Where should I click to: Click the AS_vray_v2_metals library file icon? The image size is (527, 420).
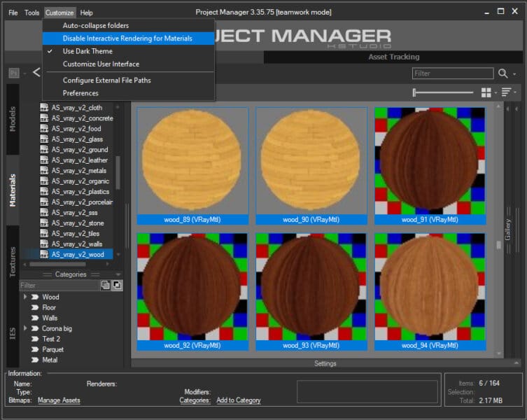44,171
